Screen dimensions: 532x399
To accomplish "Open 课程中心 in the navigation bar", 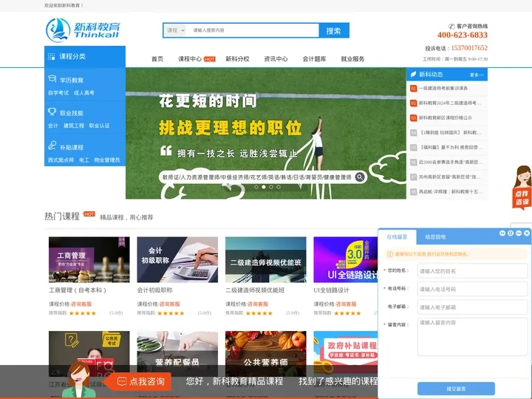I will tap(190, 59).
